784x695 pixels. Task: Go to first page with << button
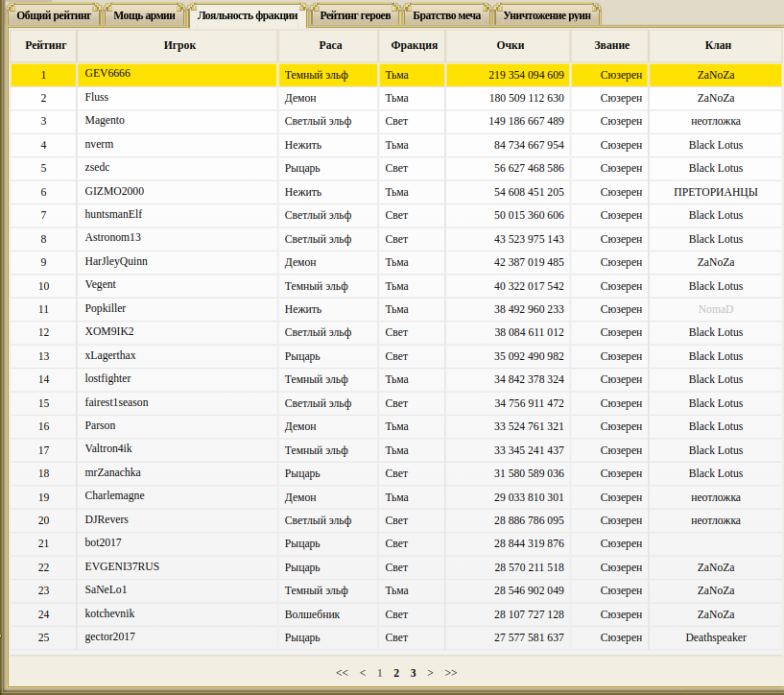342,673
